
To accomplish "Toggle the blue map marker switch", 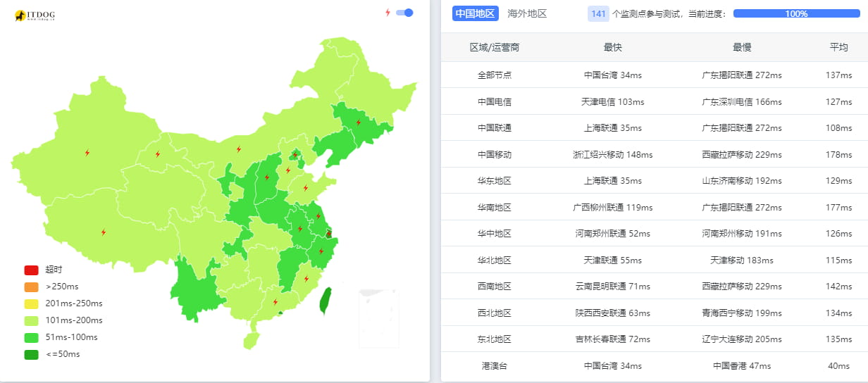I will click(x=404, y=13).
